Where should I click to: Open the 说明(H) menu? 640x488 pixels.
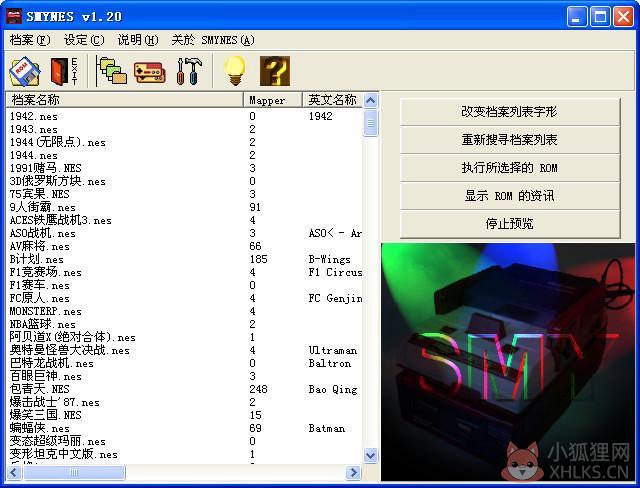pos(138,40)
